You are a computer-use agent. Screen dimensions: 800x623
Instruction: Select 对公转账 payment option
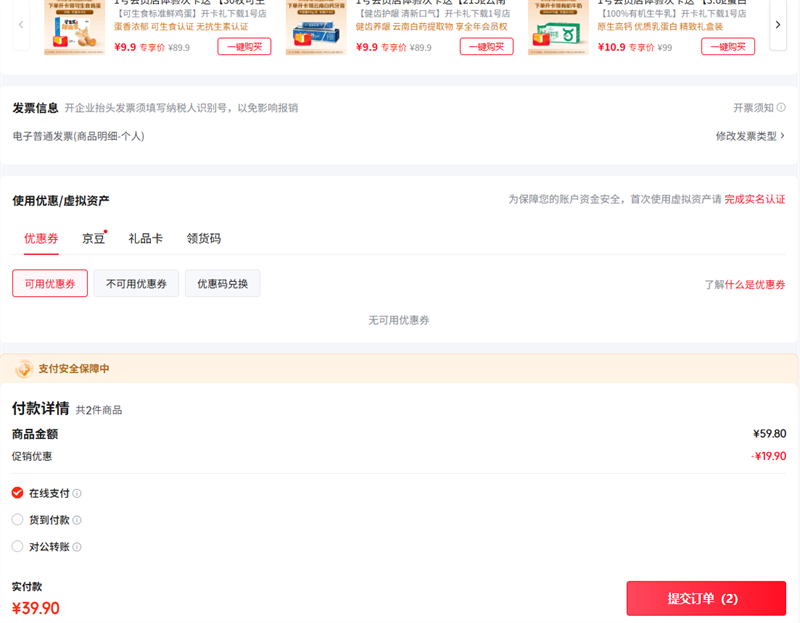coord(16,546)
